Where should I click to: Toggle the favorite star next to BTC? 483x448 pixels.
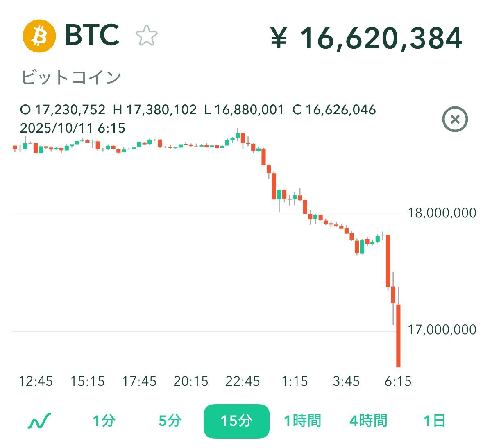pyautogui.click(x=146, y=36)
